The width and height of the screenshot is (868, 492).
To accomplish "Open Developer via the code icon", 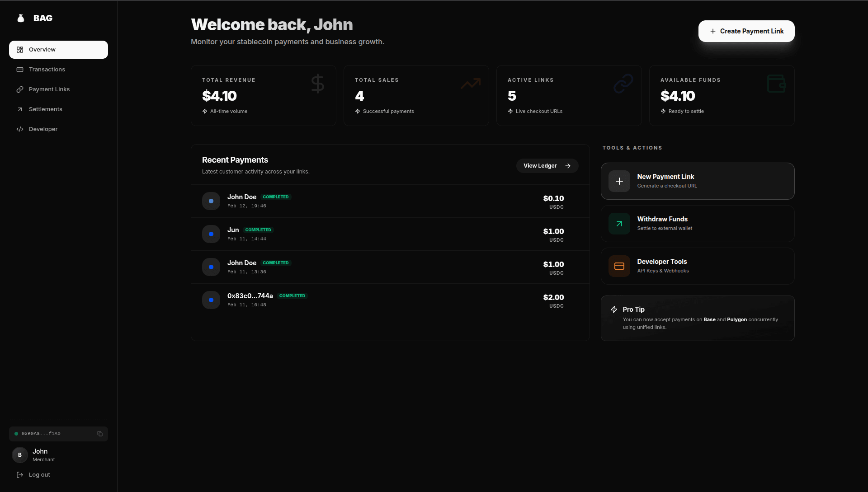I will click(19, 129).
